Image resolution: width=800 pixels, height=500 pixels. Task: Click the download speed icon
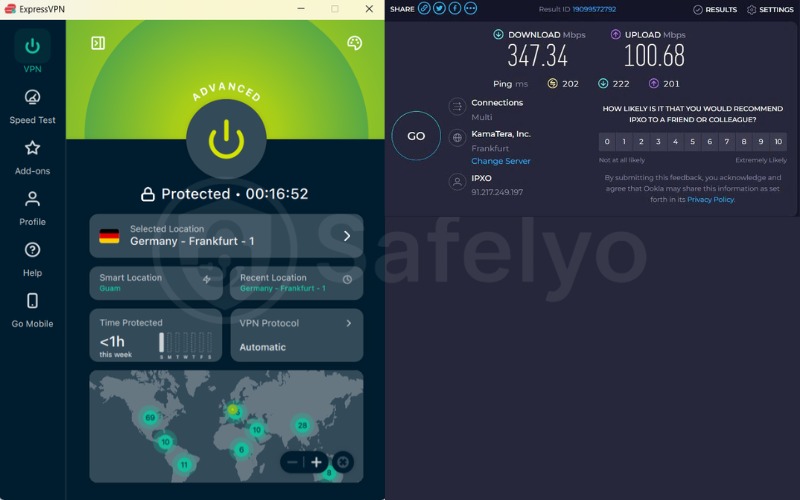[x=498, y=34]
